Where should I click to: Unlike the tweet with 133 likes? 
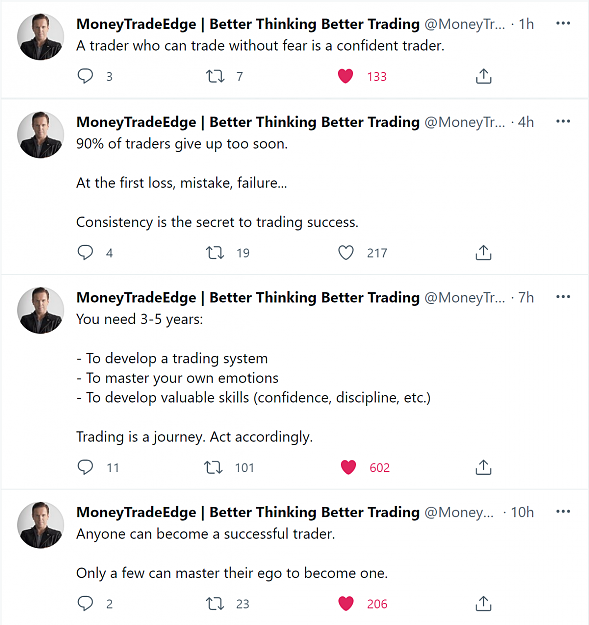[x=346, y=76]
